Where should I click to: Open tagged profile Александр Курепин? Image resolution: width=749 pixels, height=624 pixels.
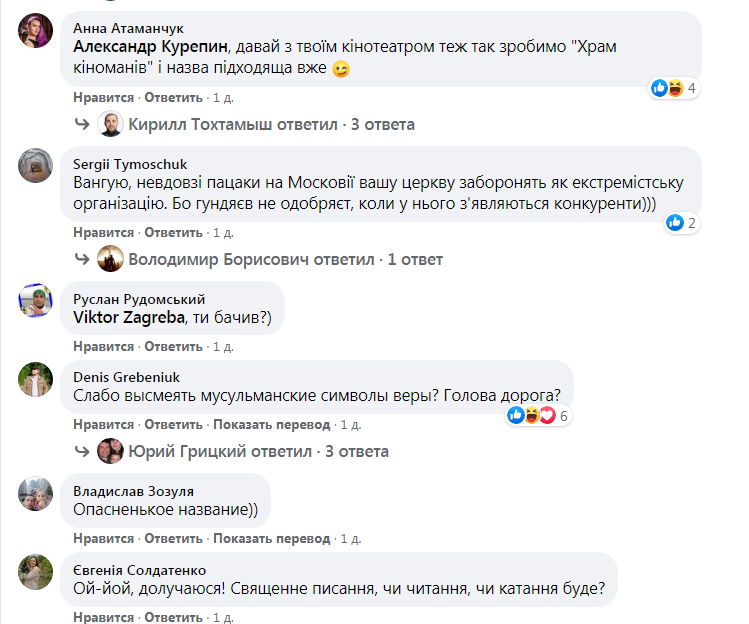[x=151, y=48]
